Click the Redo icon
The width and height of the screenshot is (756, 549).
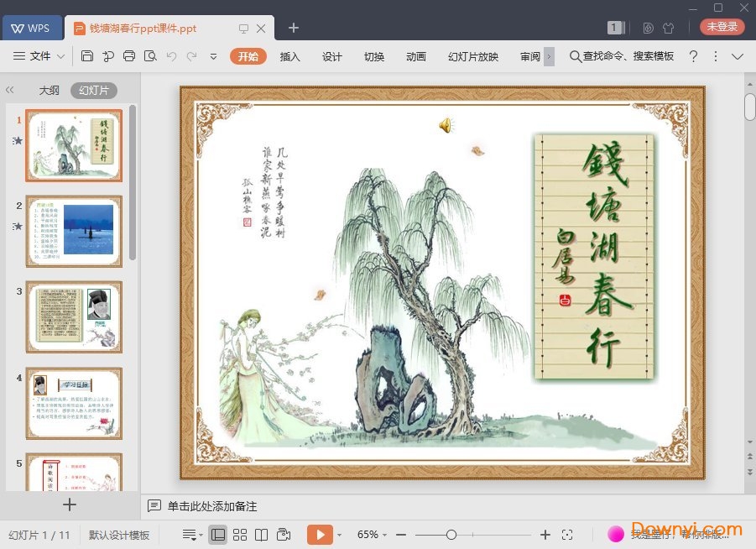point(192,56)
